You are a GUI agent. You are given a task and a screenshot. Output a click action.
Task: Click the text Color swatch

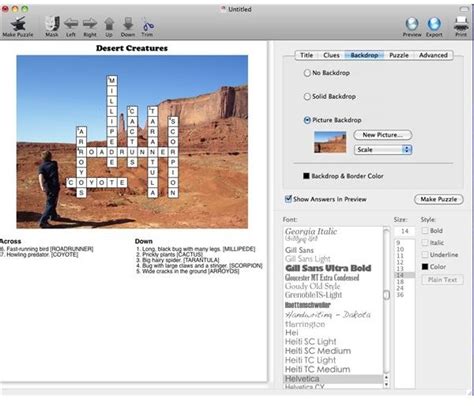(425, 267)
